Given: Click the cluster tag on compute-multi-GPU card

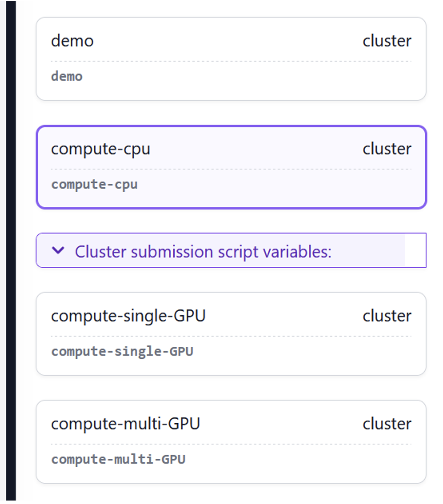Looking at the screenshot, I should point(387,424).
